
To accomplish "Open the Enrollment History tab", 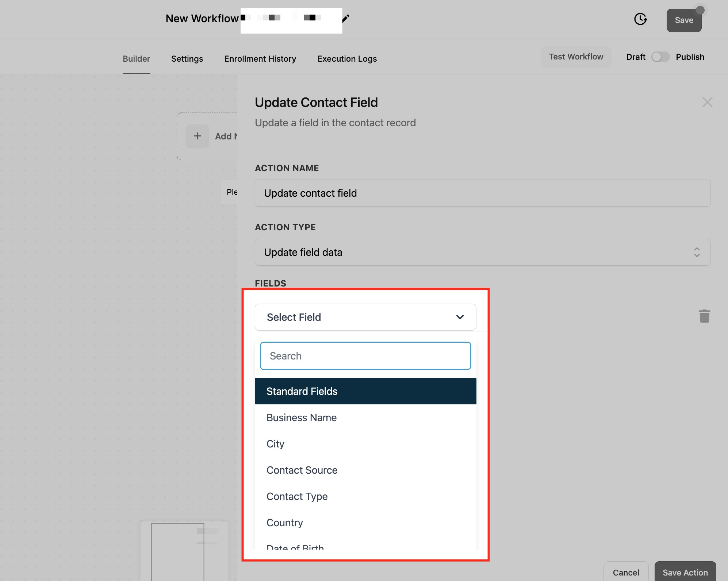I will pyautogui.click(x=260, y=59).
